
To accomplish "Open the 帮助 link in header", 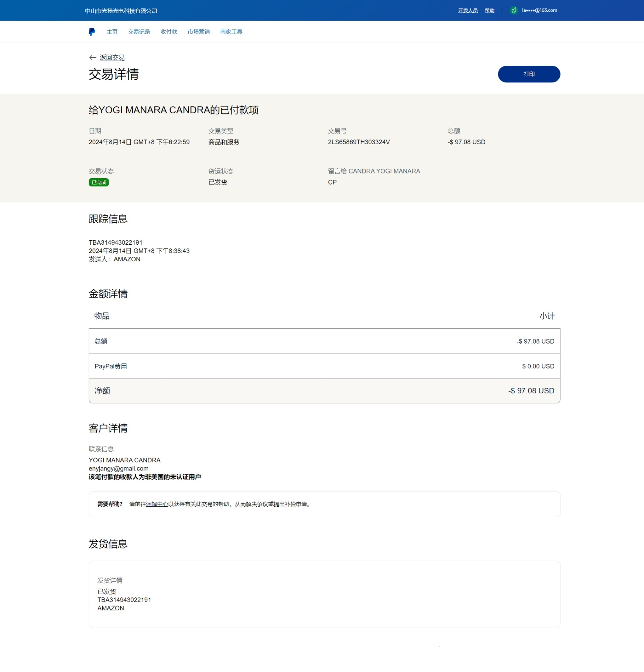I will pyautogui.click(x=489, y=10).
